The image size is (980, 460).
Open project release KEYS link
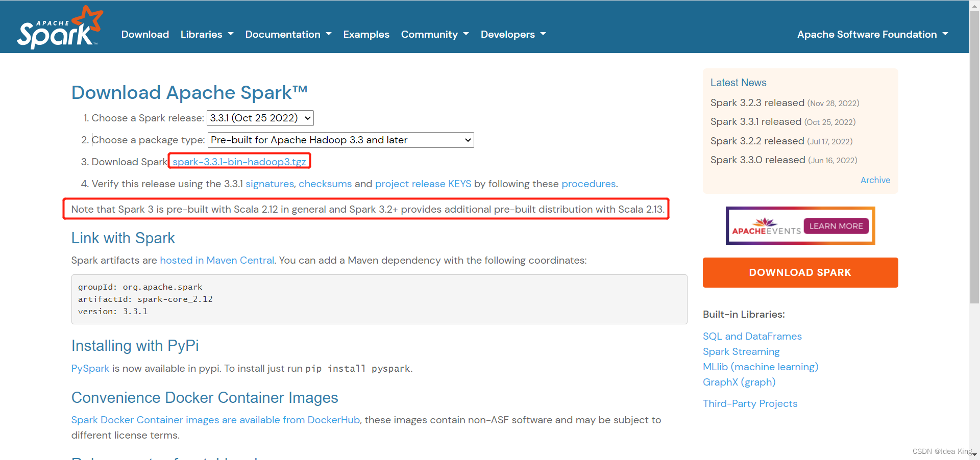click(x=423, y=184)
